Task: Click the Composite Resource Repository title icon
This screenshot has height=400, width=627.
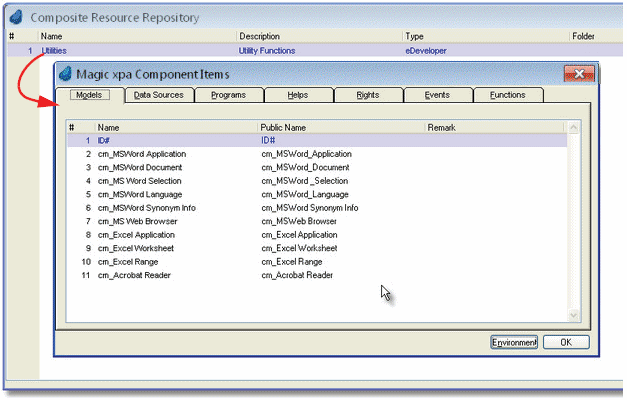Action: tap(17, 18)
